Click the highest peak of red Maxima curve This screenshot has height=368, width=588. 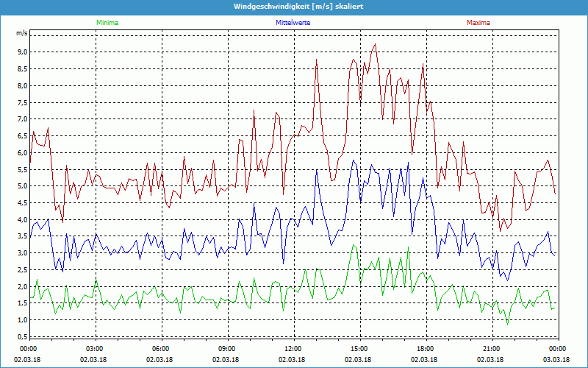pos(376,44)
